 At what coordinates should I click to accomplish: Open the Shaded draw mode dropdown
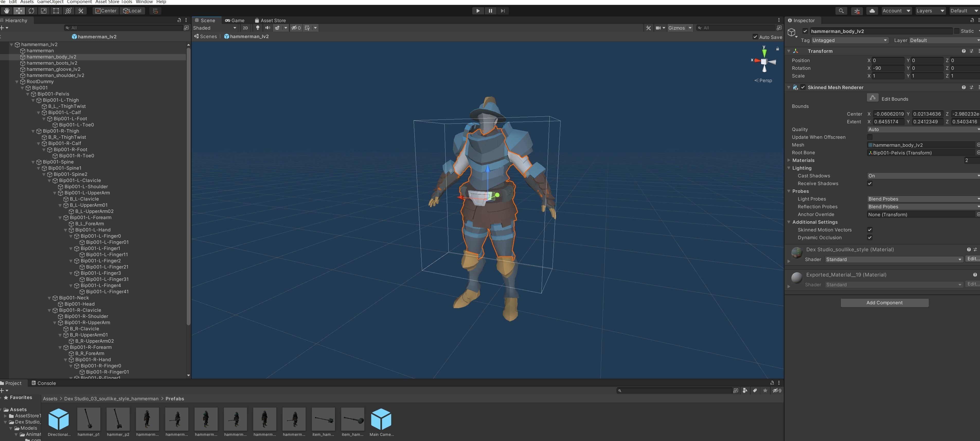pyautogui.click(x=214, y=28)
